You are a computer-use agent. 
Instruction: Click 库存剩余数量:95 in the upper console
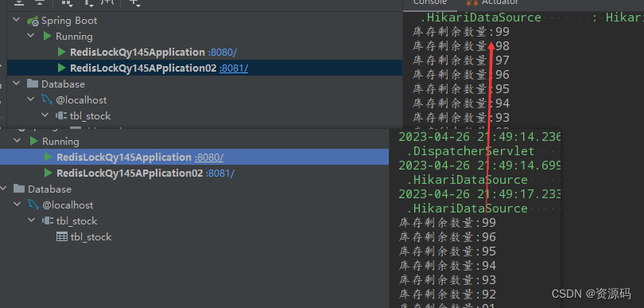coord(461,89)
